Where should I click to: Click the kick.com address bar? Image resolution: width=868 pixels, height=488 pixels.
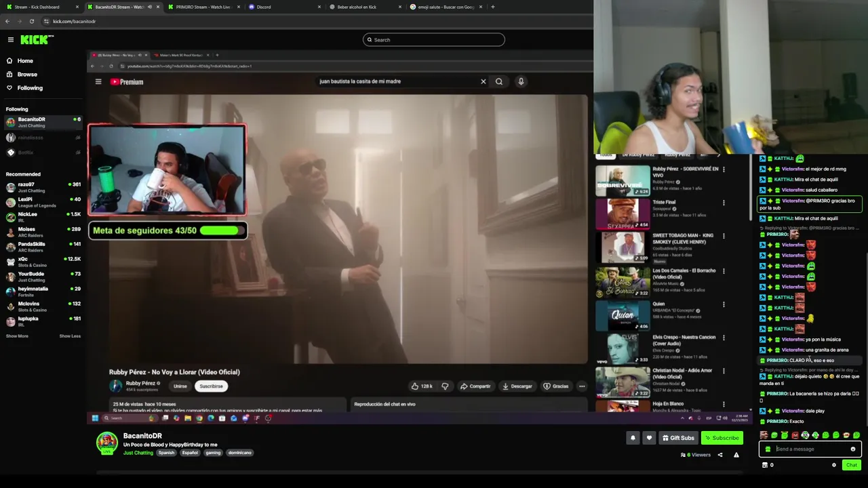[x=315, y=21]
